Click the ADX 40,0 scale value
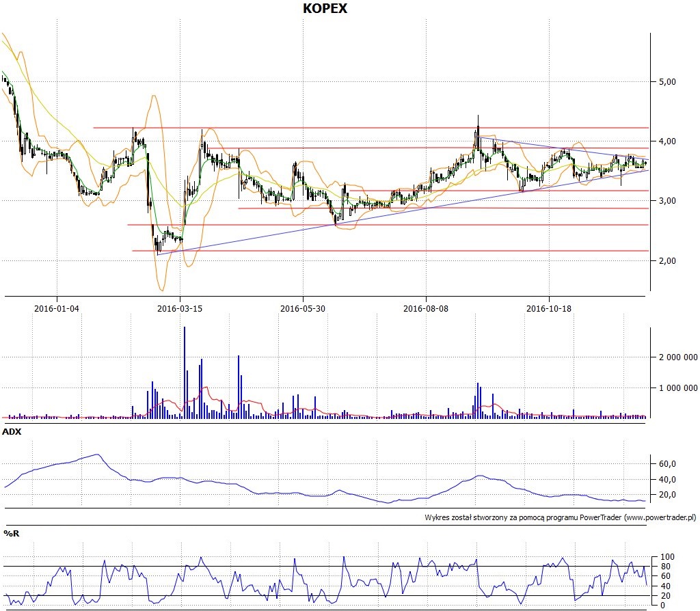700x611 pixels. click(x=667, y=479)
